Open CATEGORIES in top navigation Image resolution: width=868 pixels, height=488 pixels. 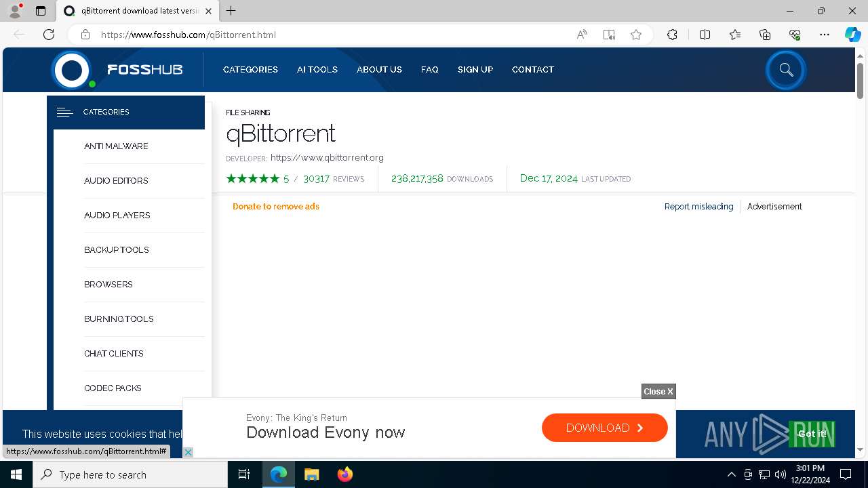(x=250, y=70)
